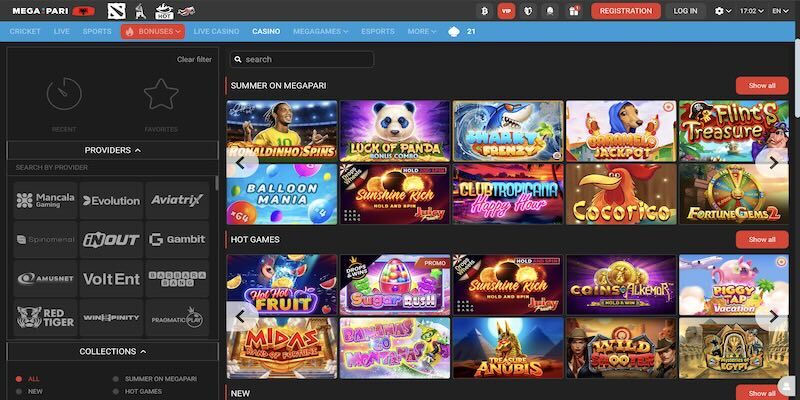
Task: Go to the Sports tab
Action: (97, 32)
